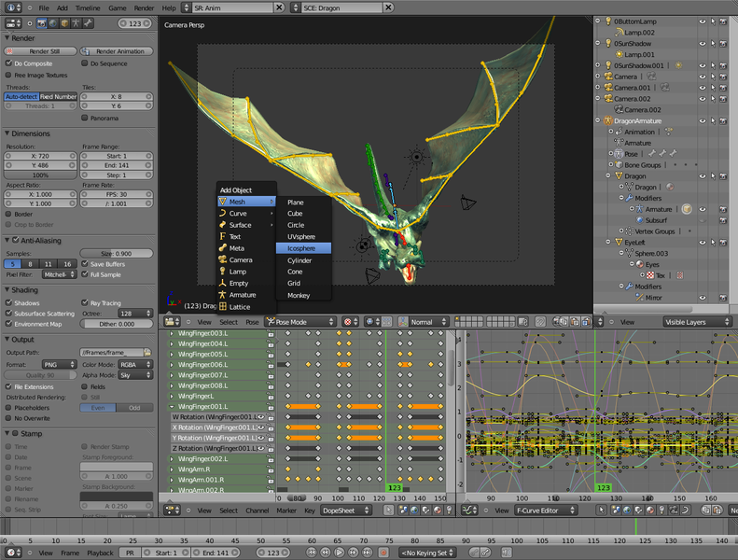Image resolution: width=738 pixels, height=560 pixels.
Task: Choose Icosphere from mesh submenu
Action: coord(303,248)
